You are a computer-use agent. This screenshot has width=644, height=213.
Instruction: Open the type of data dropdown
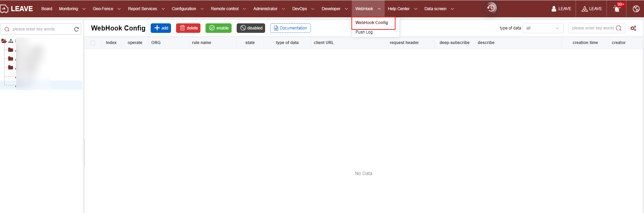coord(543,28)
